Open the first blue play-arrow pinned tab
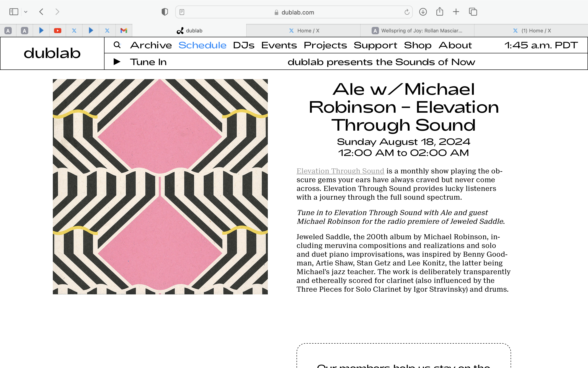Screen dimensions: 588x368 (41, 31)
